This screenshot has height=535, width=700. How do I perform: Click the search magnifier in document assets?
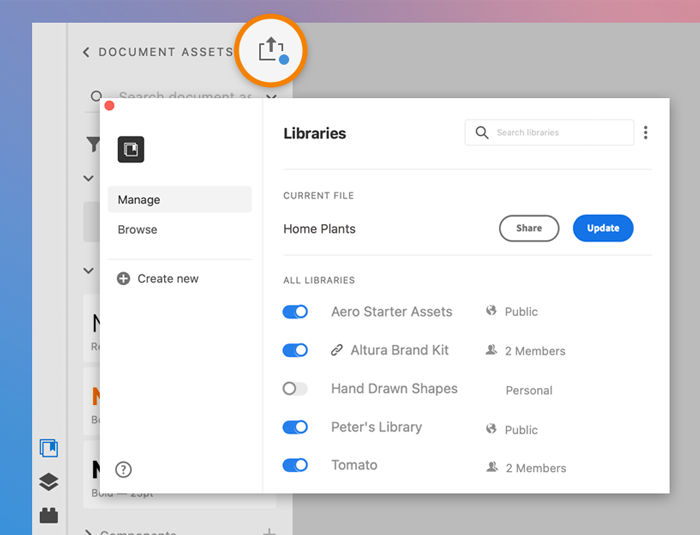click(96, 96)
